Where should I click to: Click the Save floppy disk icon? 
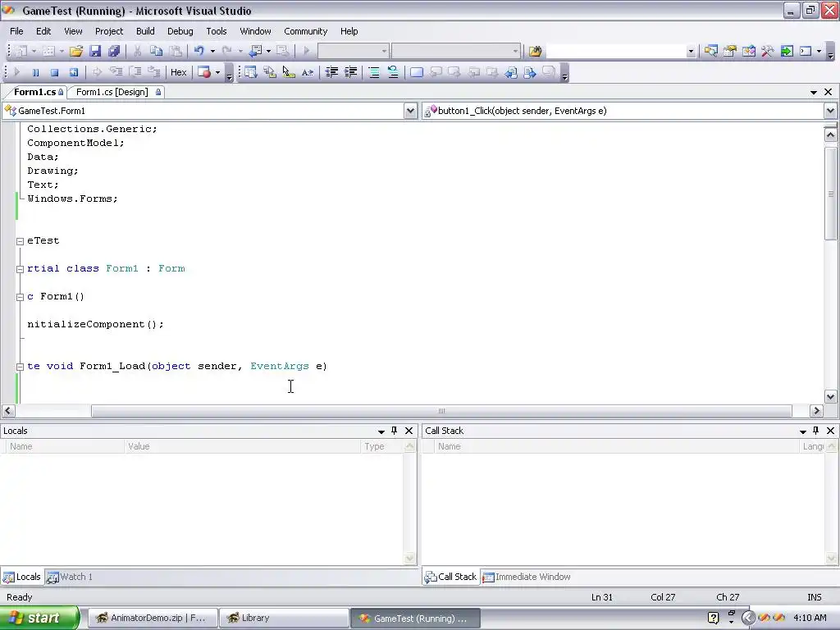point(95,51)
